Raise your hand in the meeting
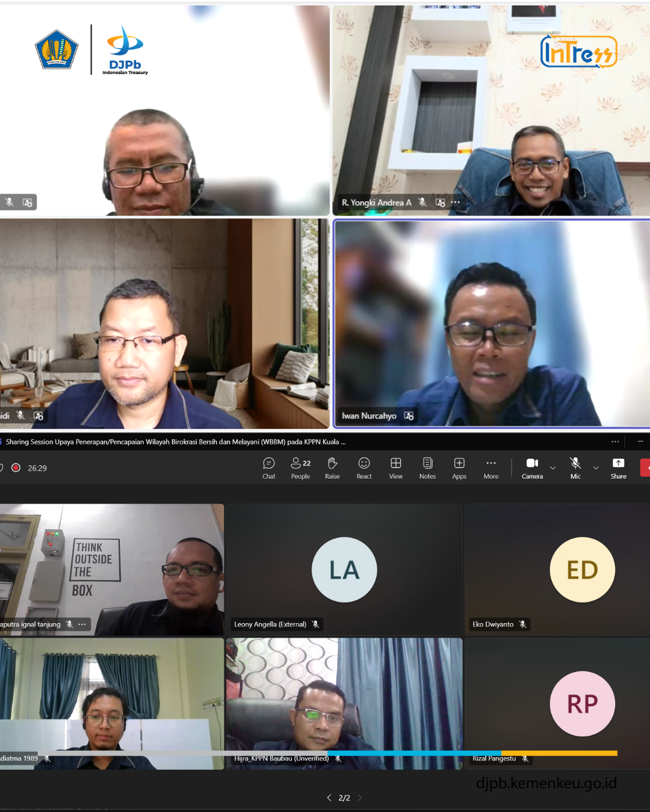 coord(332,468)
